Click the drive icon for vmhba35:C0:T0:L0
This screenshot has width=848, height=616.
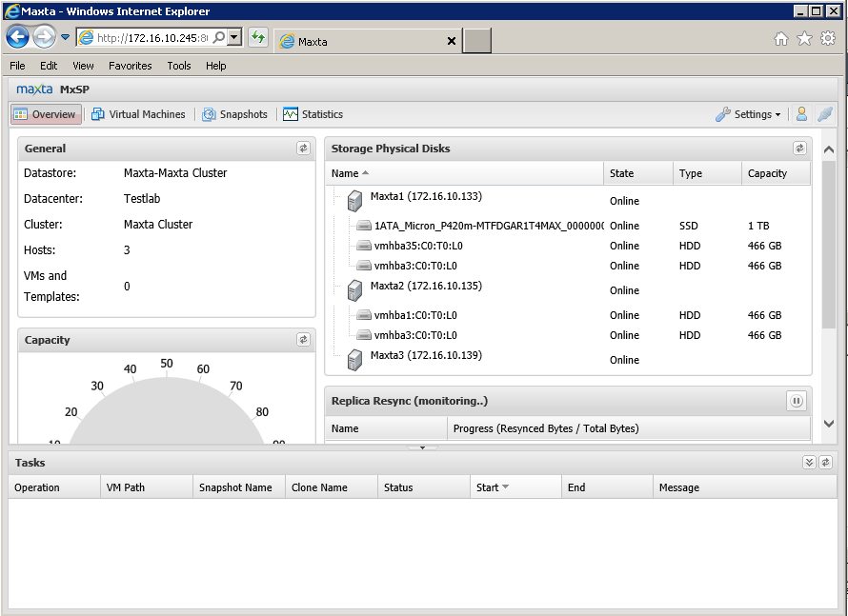pyautogui.click(x=365, y=246)
